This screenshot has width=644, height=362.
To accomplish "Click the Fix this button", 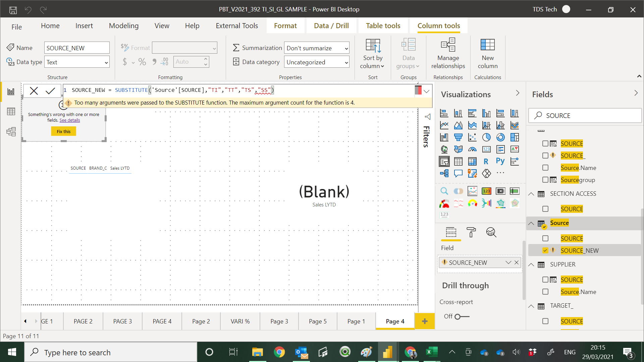I will (64, 131).
